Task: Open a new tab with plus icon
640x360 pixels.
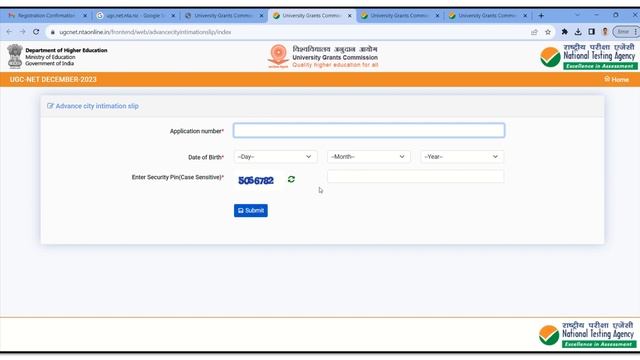Action: (541, 16)
